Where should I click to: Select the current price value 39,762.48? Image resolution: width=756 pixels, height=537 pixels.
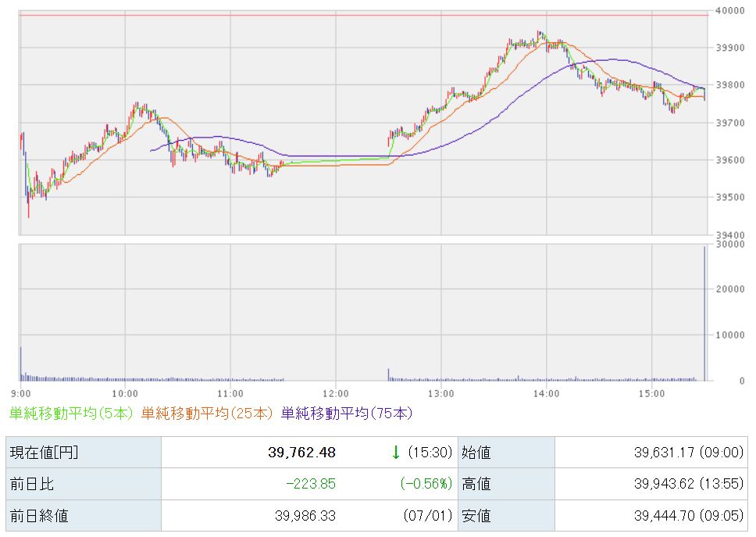pos(301,452)
